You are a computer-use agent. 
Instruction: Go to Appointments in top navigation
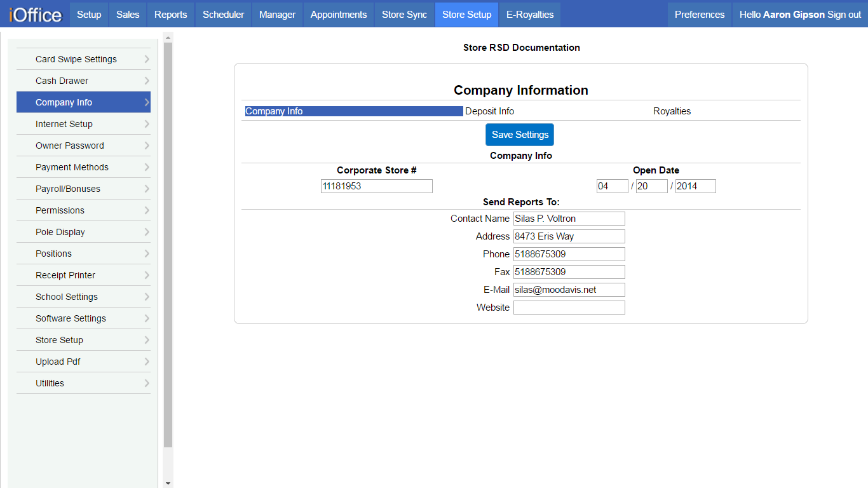pos(339,15)
